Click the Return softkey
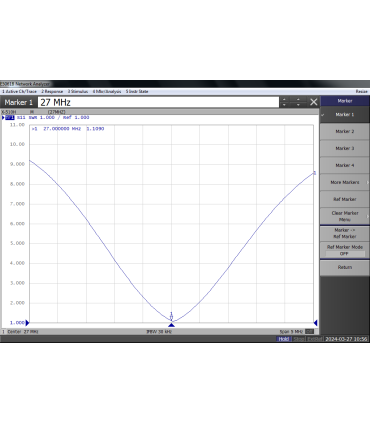 tap(345, 267)
